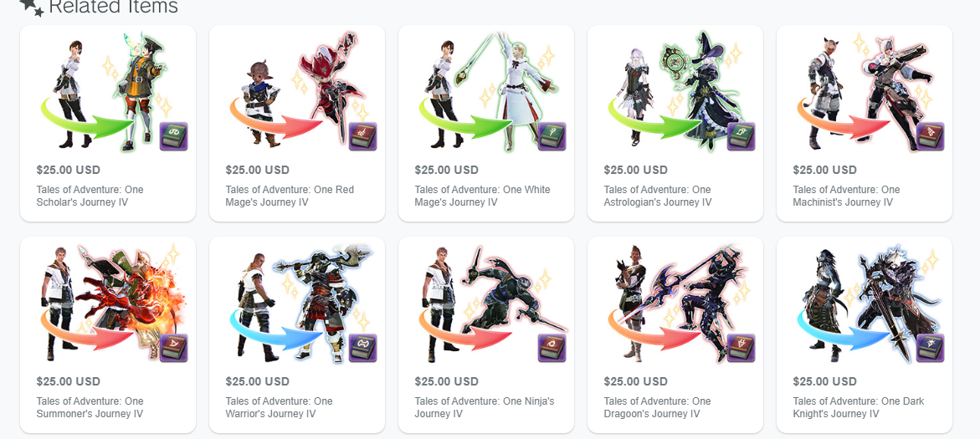The height and width of the screenshot is (439, 980).
Task: Click the Machinist's Journey book icon
Action: (x=930, y=137)
